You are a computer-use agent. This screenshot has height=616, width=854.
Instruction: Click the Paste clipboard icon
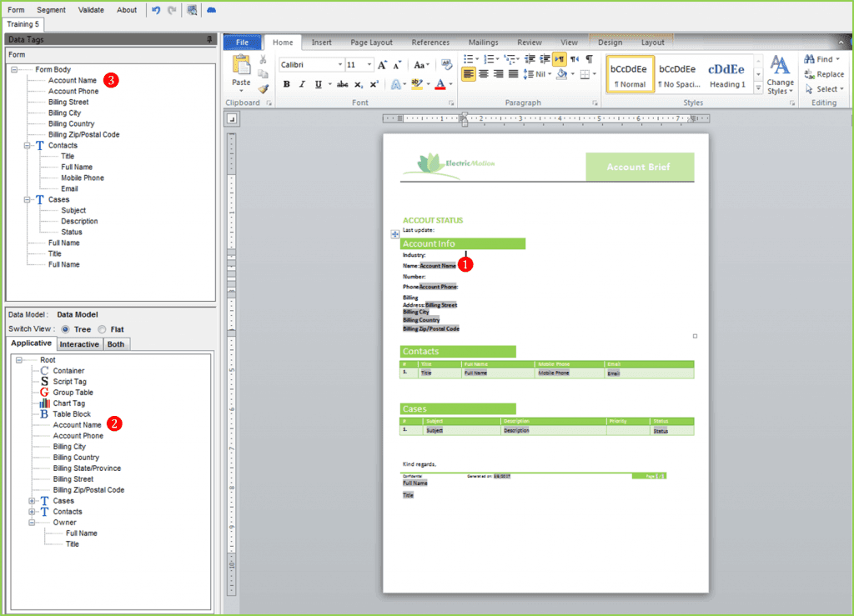(x=241, y=65)
